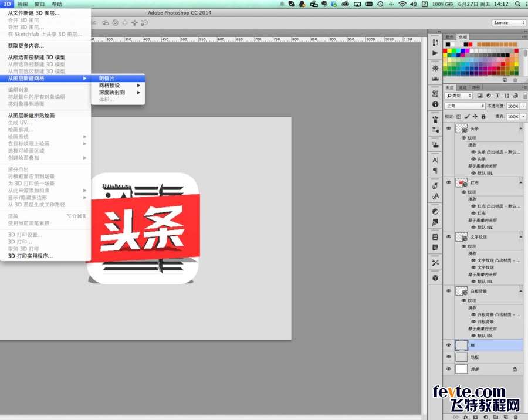This screenshot has height=420, width=528.
Task: Click the delete layer trash icon
Action: click(x=515, y=416)
